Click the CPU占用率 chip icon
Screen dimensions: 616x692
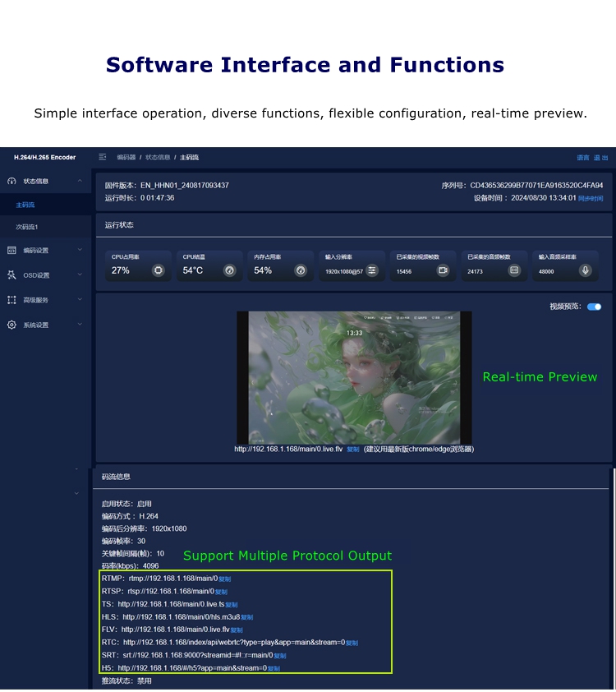click(159, 270)
